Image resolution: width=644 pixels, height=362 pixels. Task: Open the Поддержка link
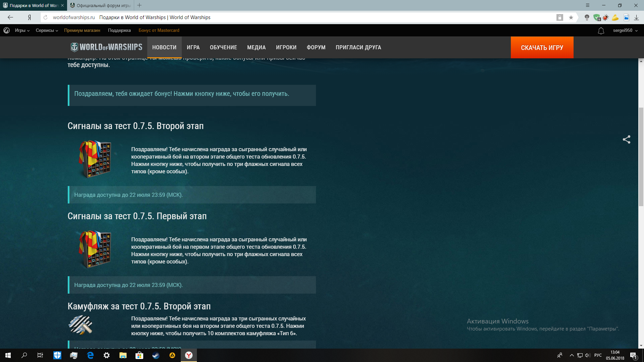pyautogui.click(x=119, y=31)
